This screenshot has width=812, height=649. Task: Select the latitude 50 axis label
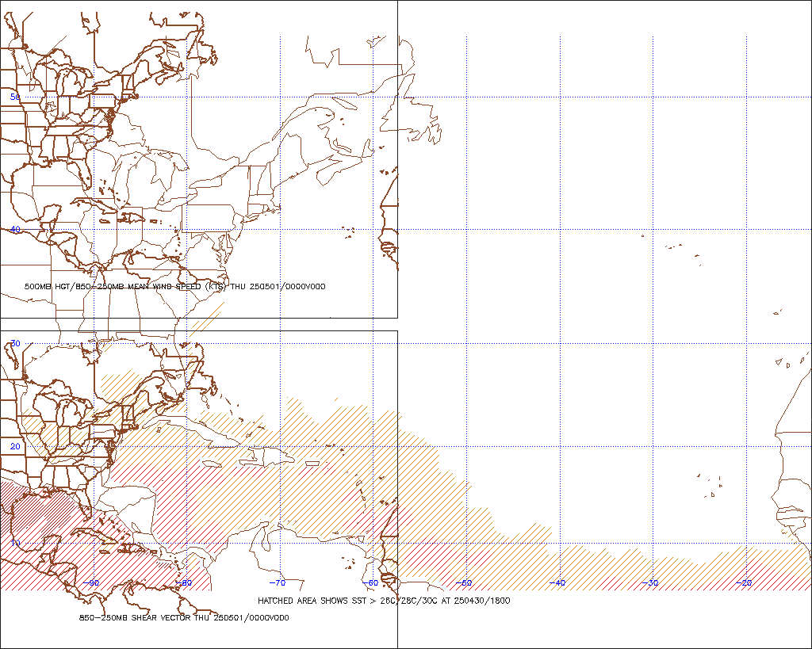(15, 97)
